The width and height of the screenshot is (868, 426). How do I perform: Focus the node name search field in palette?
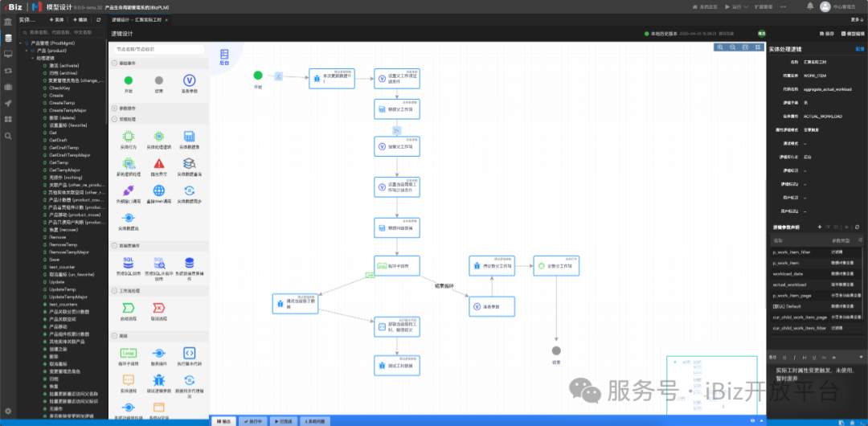point(159,49)
